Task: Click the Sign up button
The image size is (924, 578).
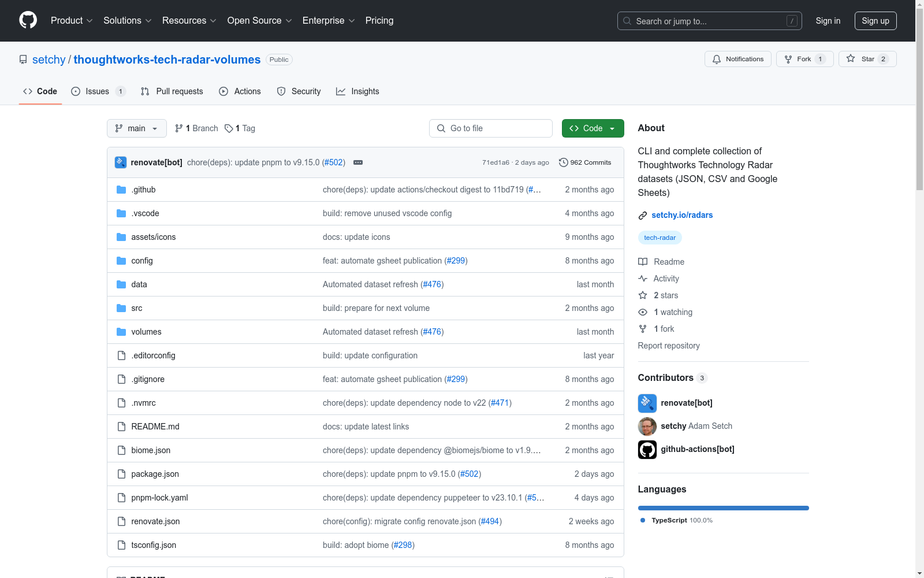Action: click(x=875, y=21)
